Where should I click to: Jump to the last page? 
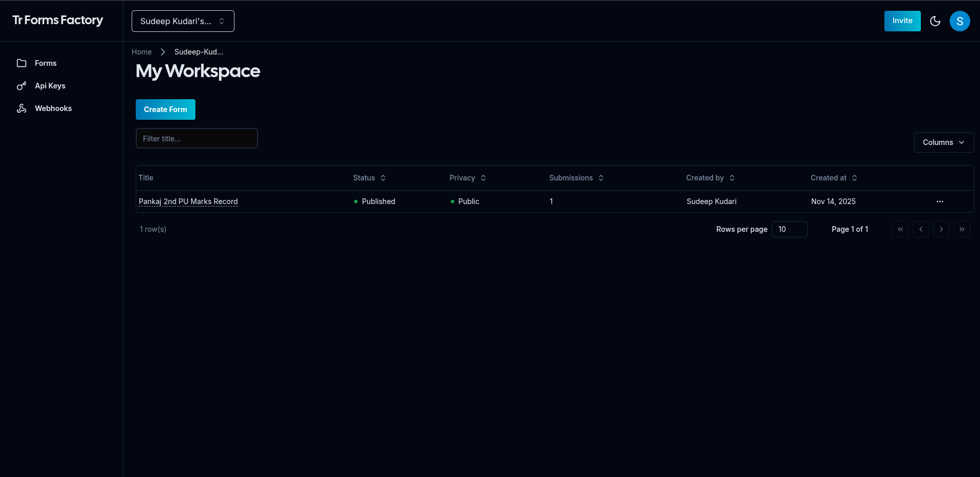(961, 229)
